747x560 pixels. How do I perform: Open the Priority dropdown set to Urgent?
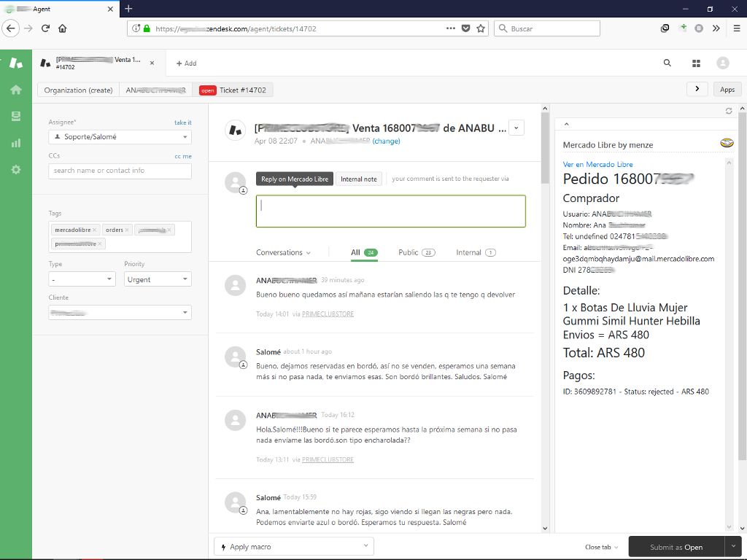coord(157,279)
